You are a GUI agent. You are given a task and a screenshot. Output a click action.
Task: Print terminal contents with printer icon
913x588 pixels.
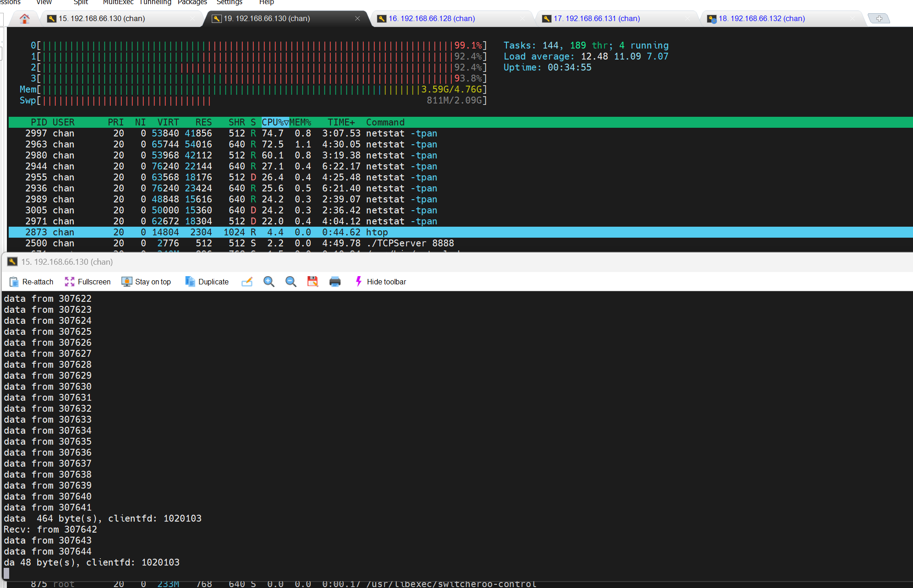(x=335, y=282)
